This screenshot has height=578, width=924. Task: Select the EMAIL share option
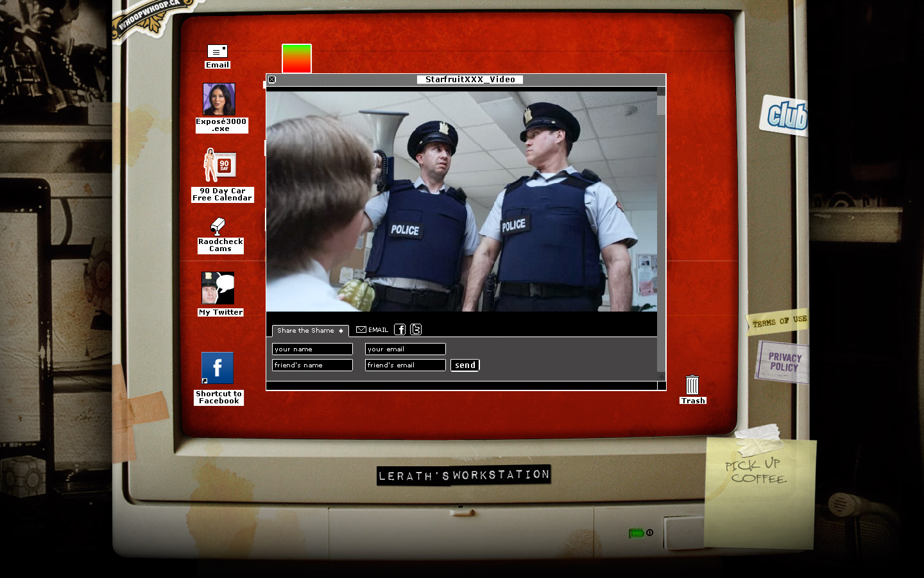[x=372, y=329]
